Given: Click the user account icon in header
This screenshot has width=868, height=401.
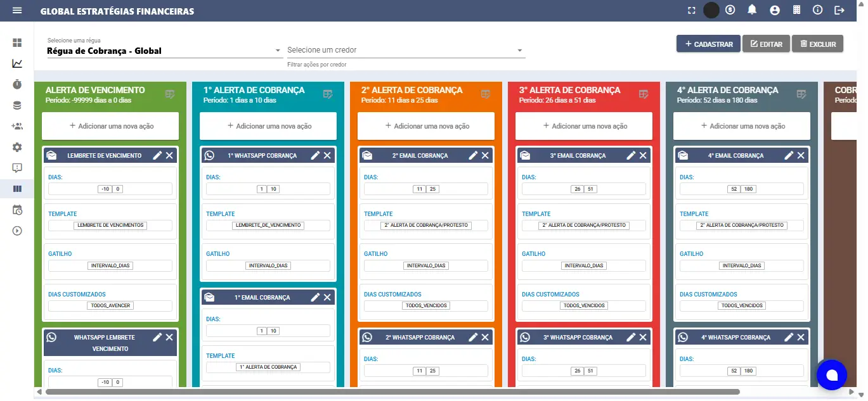Looking at the screenshot, I should (774, 10).
